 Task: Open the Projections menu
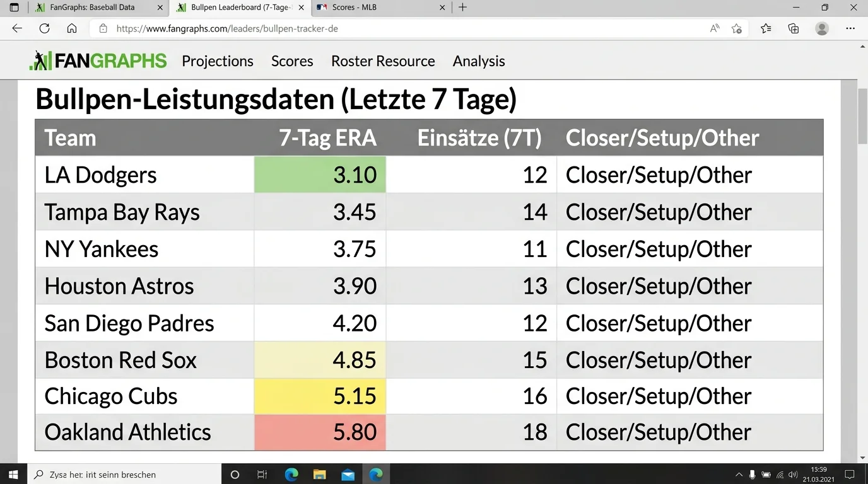coord(218,61)
